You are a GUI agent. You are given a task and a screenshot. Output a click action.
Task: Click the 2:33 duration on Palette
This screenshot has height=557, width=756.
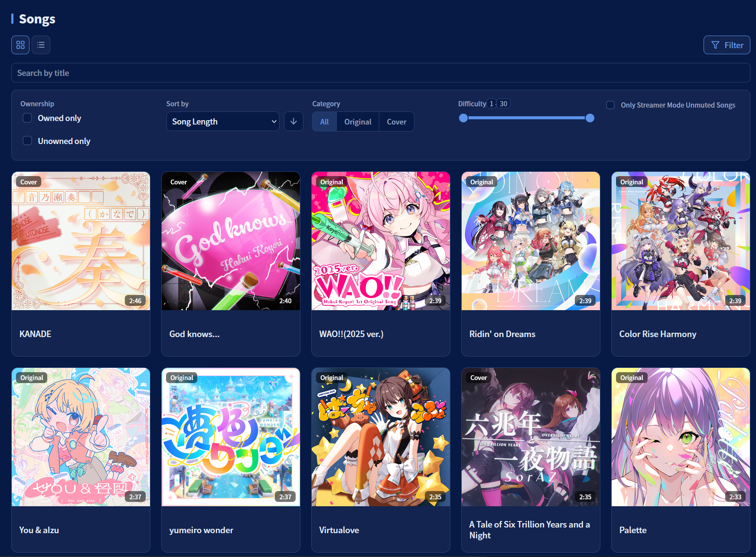(x=735, y=497)
